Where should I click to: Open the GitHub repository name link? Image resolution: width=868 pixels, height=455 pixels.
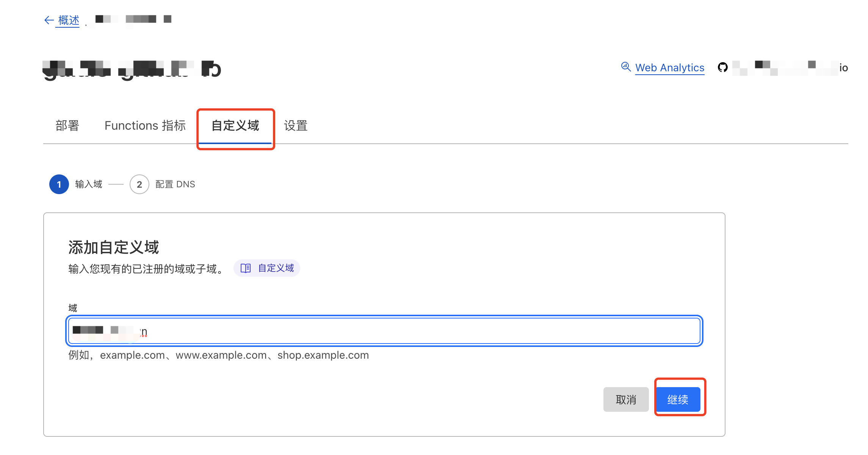point(790,68)
